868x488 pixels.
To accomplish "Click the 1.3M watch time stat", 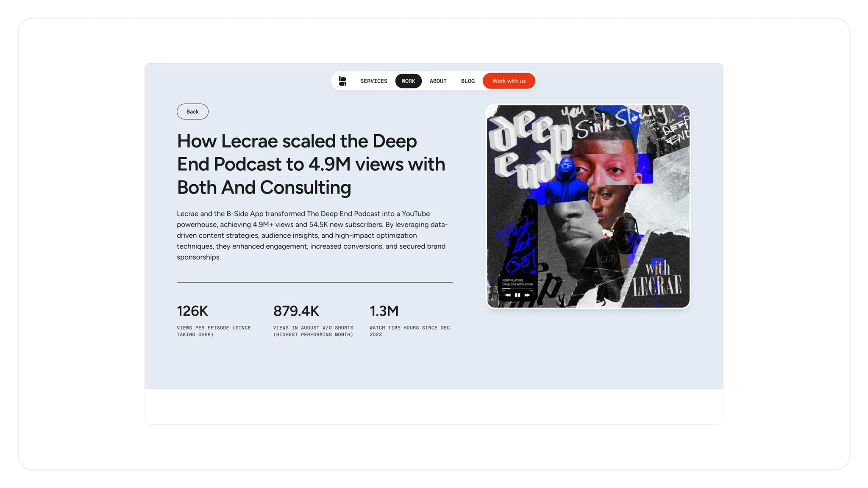I will click(384, 311).
